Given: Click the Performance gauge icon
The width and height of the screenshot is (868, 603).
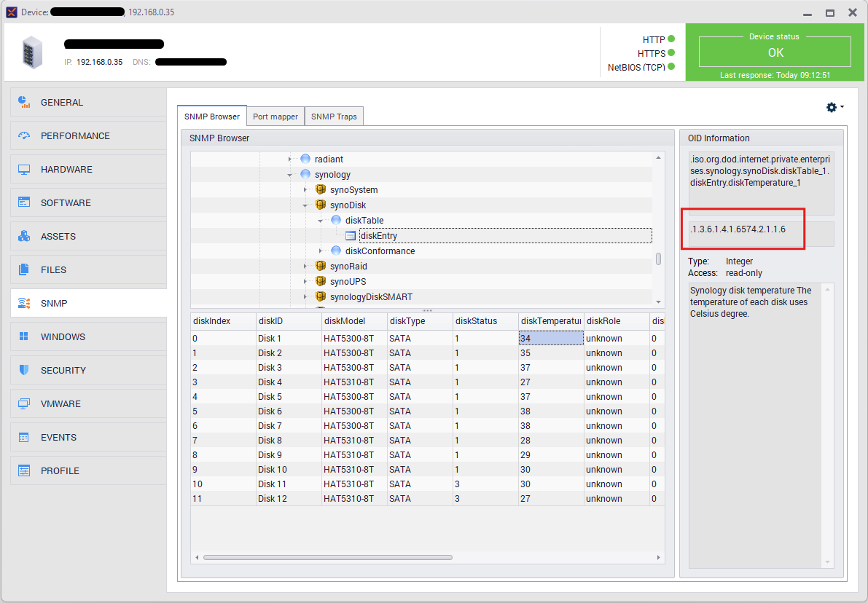Looking at the screenshot, I should pos(24,135).
